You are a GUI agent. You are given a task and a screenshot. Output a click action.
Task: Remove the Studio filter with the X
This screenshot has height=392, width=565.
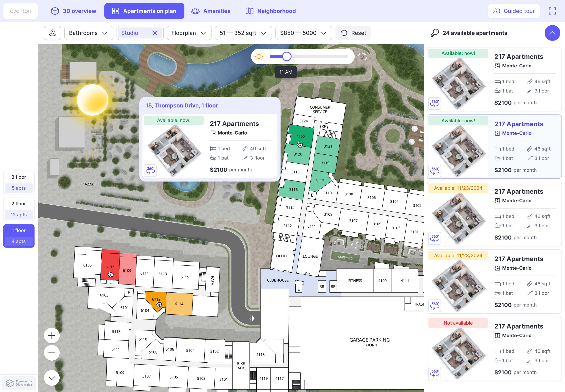coord(155,33)
